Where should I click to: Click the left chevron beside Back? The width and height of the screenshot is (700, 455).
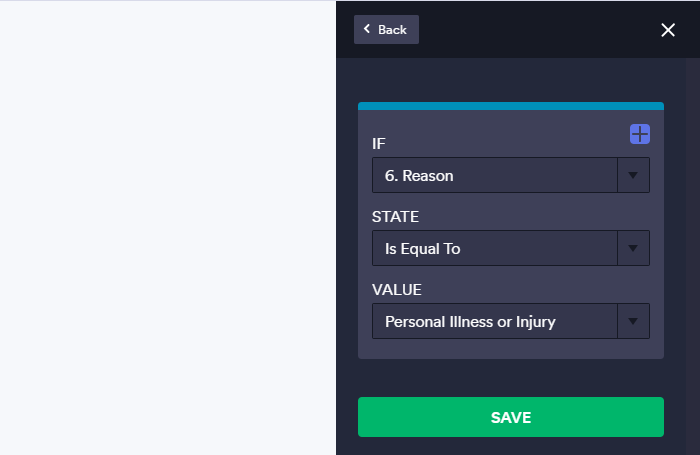click(367, 29)
